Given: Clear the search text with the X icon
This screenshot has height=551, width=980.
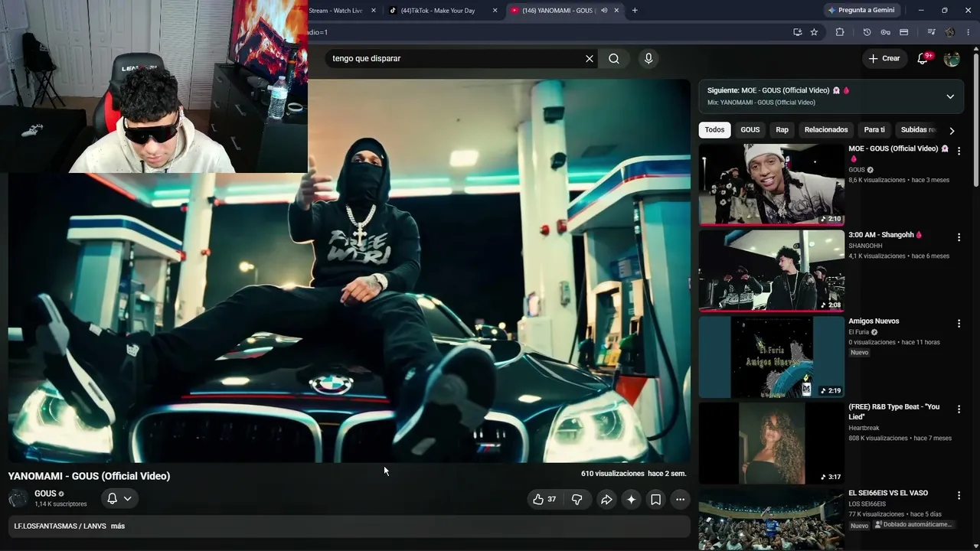Looking at the screenshot, I should [x=590, y=59].
